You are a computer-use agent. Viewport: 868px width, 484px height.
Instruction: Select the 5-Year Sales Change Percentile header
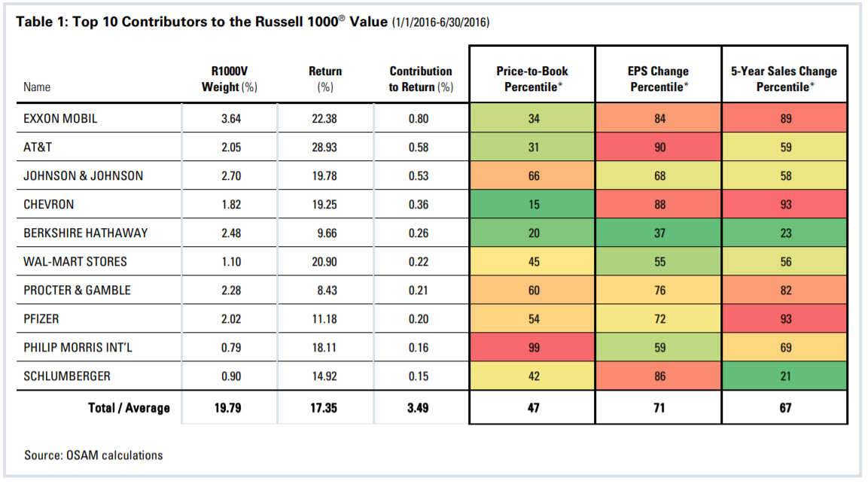(x=784, y=79)
